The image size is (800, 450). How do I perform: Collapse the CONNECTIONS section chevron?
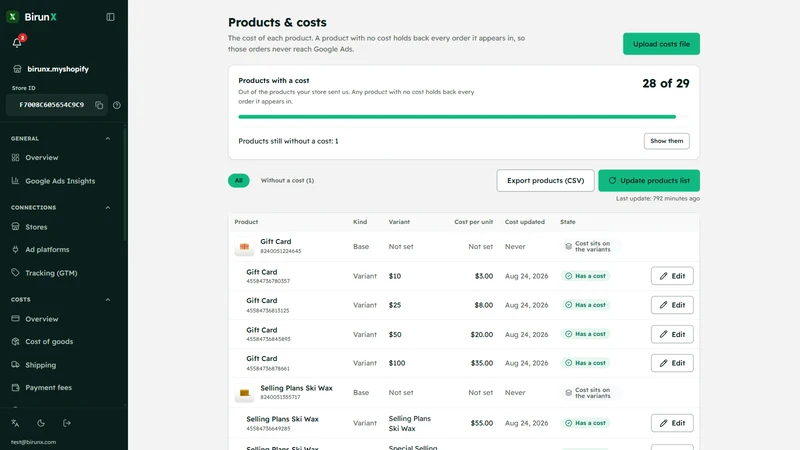pyautogui.click(x=108, y=208)
